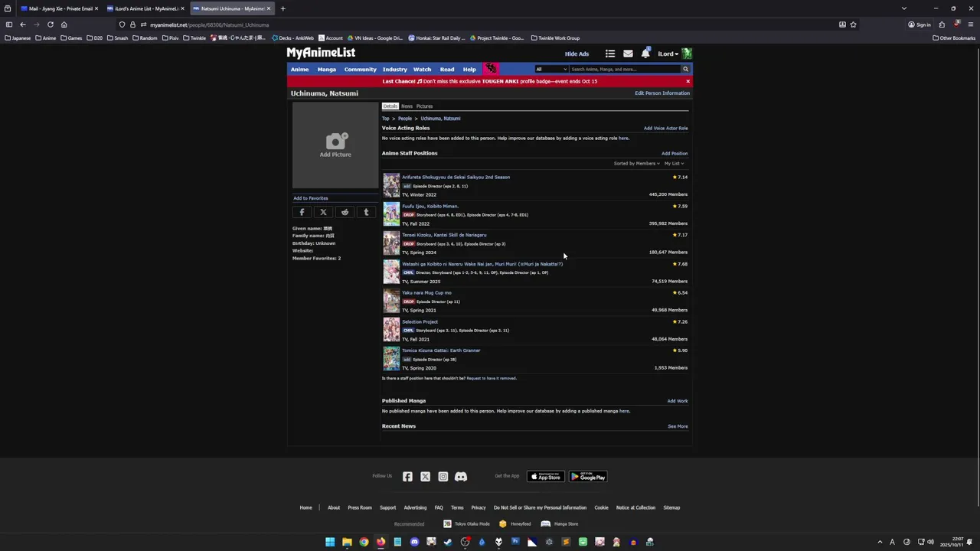Switch to the iLord's Anime List browser tab
The width and height of the screenshot is (980, 551).
145,8
